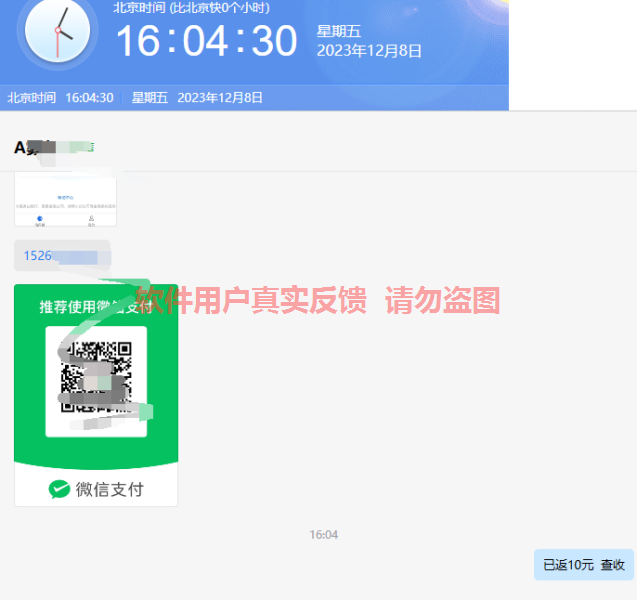Viewport: 637px width, 600px height.
Task: Click the 16:04 chat timestamp
Action: coord(323,535)
